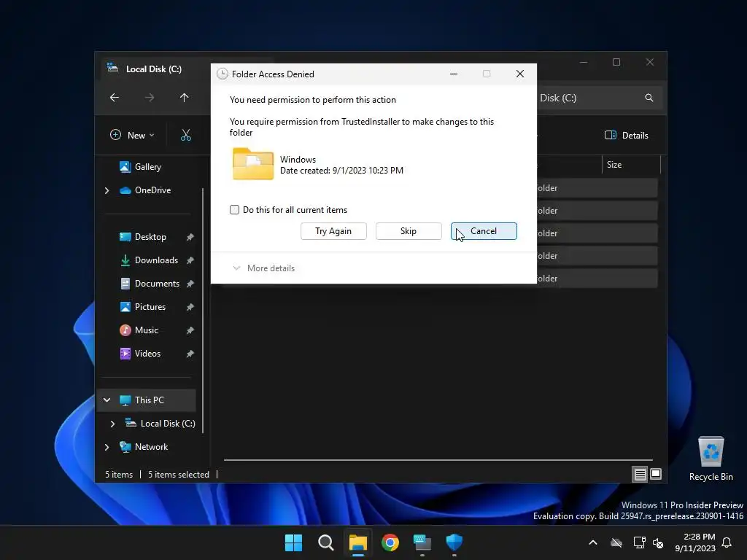This screenshot has width=747, height=560.
Task: Select the Recycle Bin desktop icon
Action: coord(711,459)
